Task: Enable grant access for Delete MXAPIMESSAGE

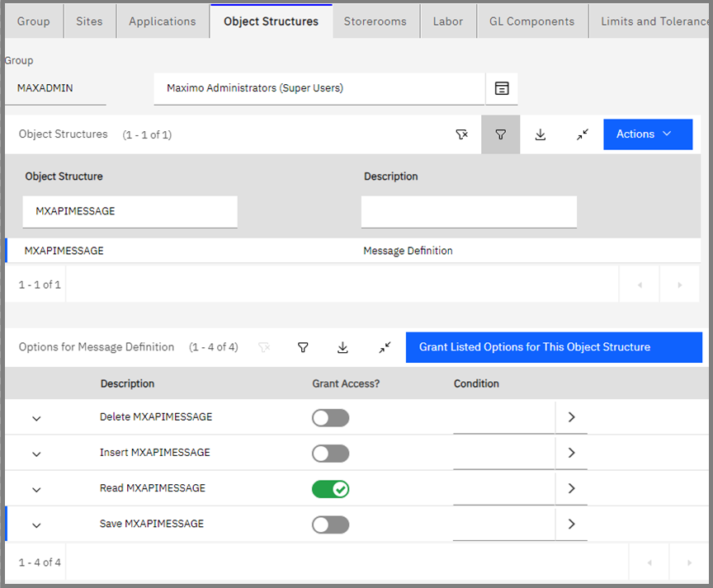Action: point(330,418)
